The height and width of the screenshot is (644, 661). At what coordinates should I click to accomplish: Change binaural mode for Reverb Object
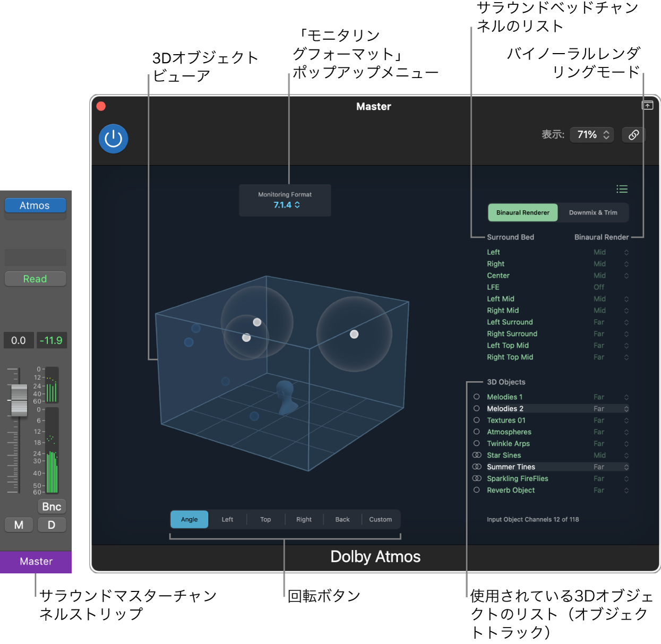611,491
